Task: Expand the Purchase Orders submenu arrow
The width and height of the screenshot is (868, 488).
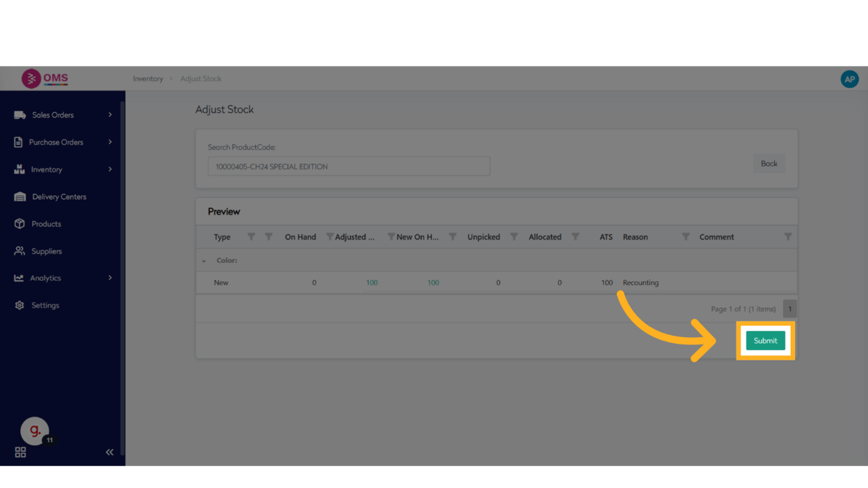Action: pyautogui.click(x=110, y=142)
